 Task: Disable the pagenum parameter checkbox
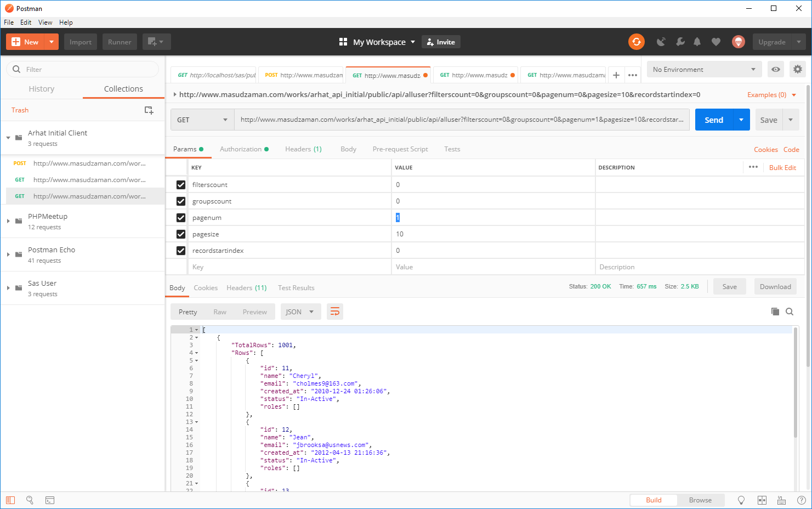(181, 218)
